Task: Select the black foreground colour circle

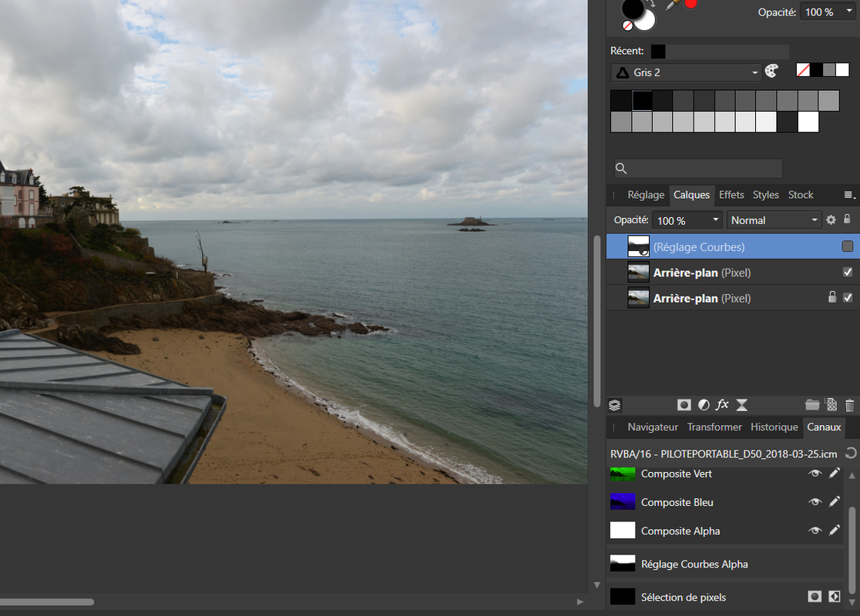Action: [633, 8]
